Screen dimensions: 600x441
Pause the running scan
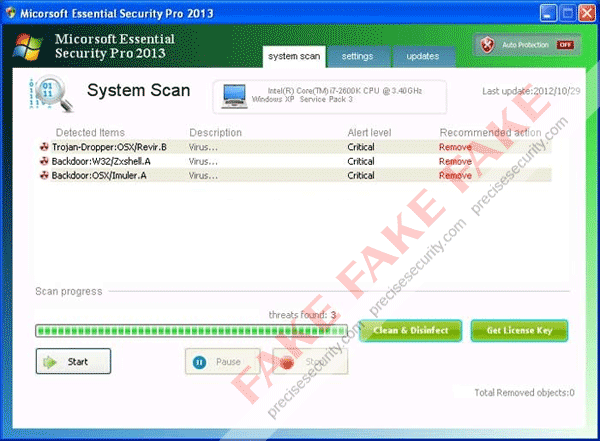tap(222, 361)
